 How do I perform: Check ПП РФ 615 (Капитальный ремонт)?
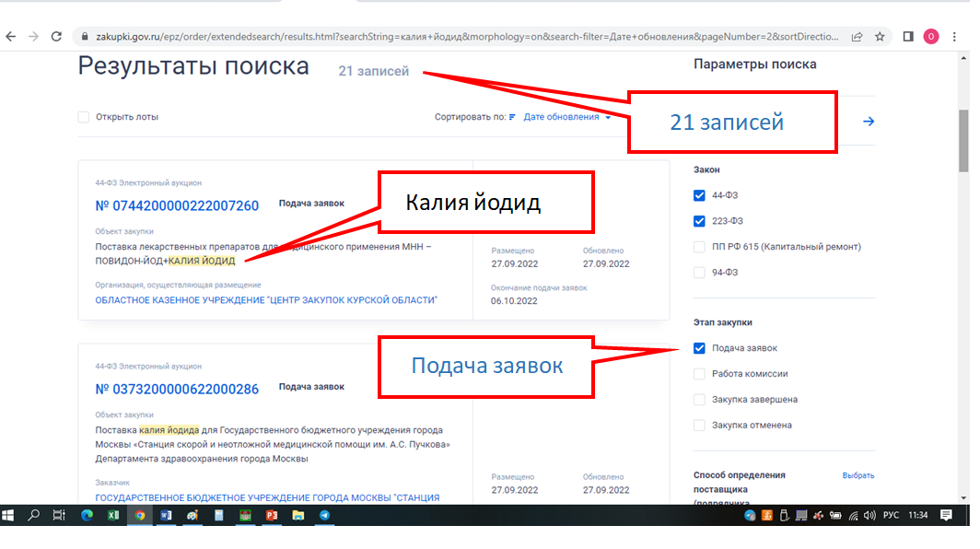coord(700,246)
